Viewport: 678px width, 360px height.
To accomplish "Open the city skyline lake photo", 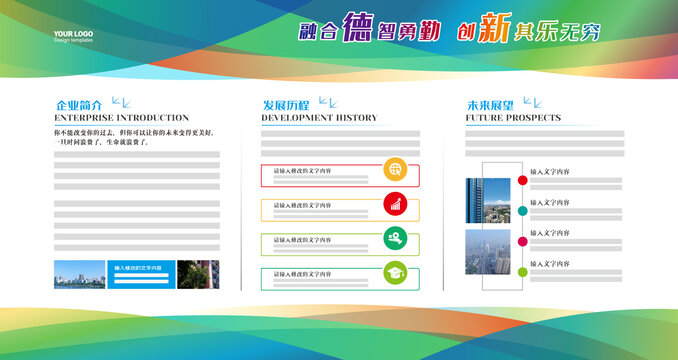I will coord(80,274).
